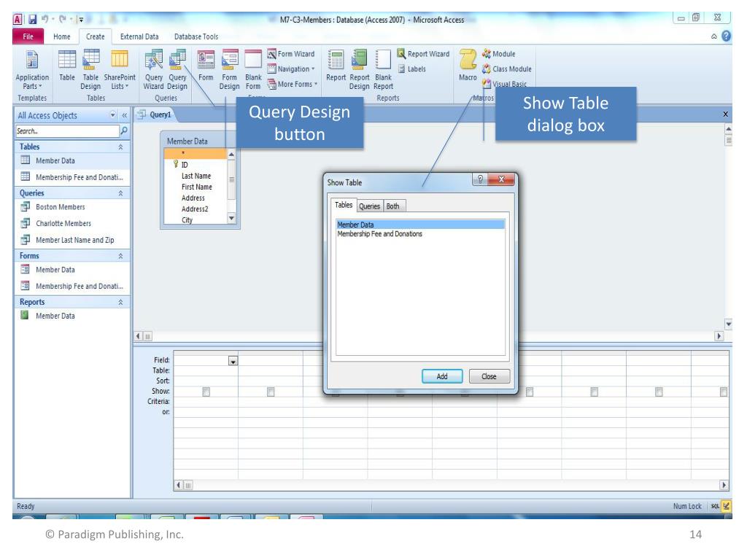This screenshot has height=560, width=747.
Task: Select Member Data in Show Table list
Action: pyautogui.click(x=420, y=225)
